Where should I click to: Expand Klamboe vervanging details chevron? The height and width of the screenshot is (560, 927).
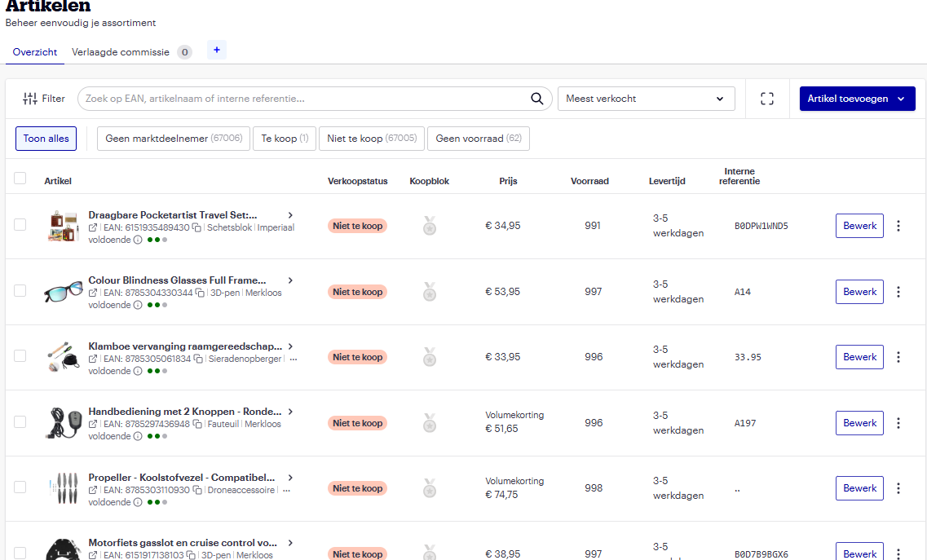(290, 346)
